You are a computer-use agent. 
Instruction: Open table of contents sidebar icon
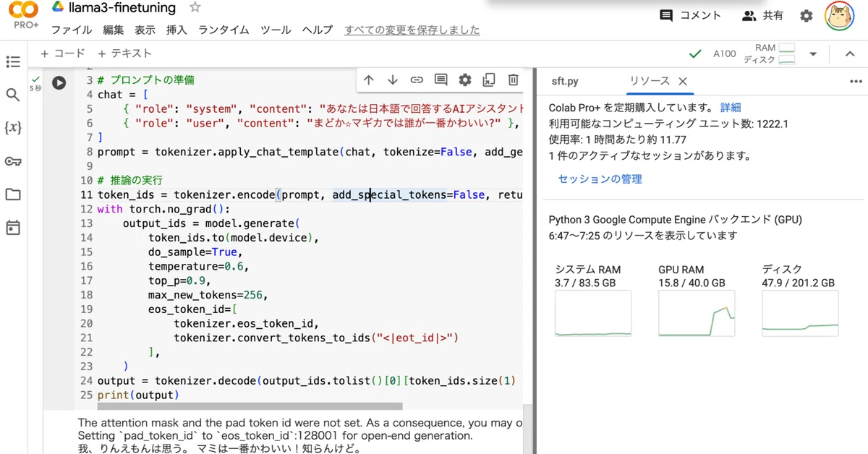13,62
